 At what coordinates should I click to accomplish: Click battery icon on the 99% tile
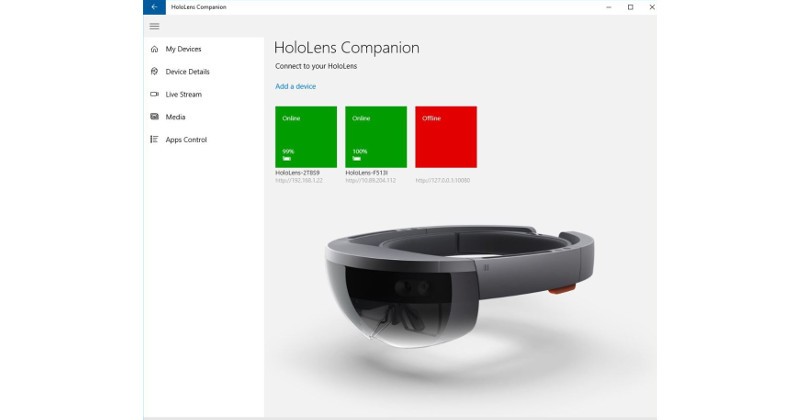(x=287, y=159)
